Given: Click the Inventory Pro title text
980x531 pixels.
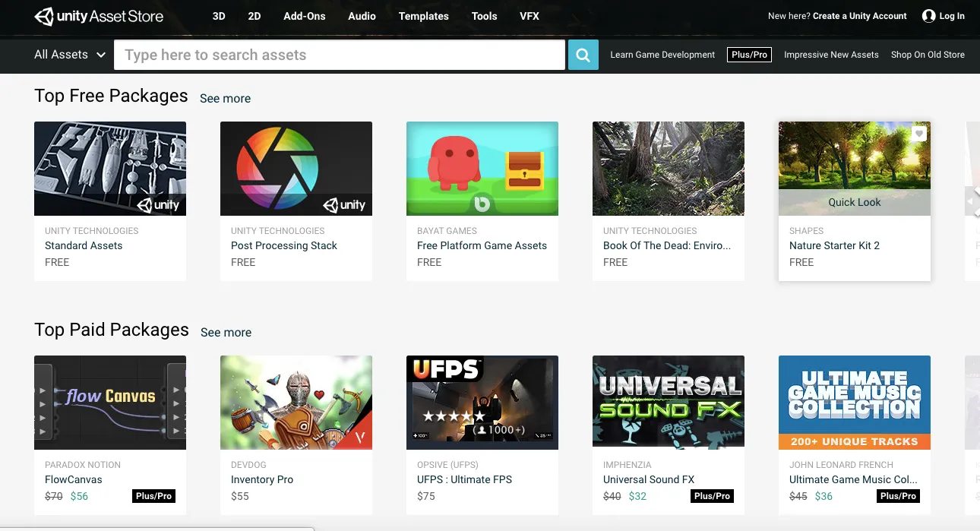Looking at the screenshot, I should tap(262, 479).
